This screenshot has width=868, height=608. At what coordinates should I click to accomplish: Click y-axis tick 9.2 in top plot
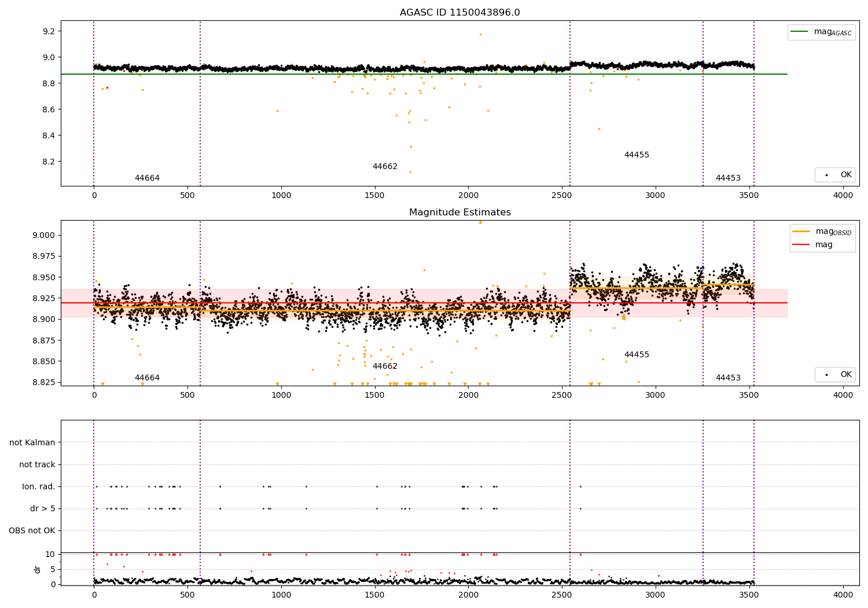(x=49, y=31)
